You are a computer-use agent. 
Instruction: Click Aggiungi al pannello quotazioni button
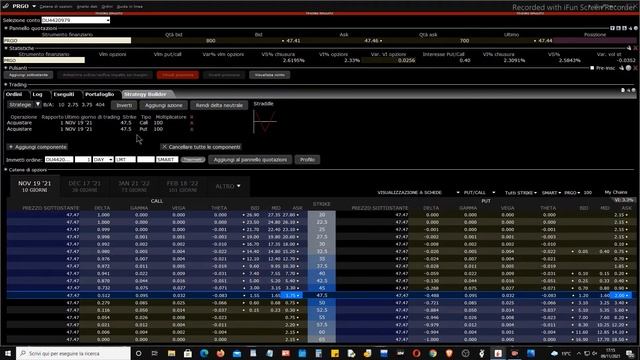[250, 160]
